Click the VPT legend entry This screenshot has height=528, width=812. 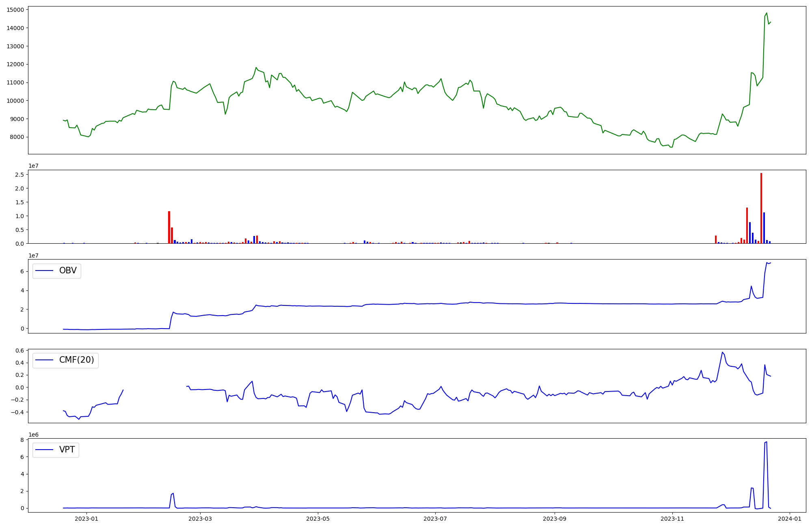coord(67,450)
